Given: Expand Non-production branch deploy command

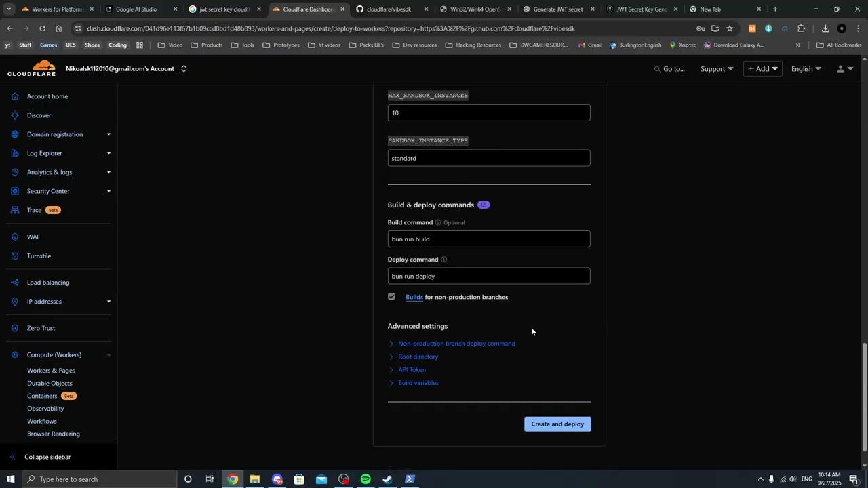Looking at the screenshot, I should [456, 344].
